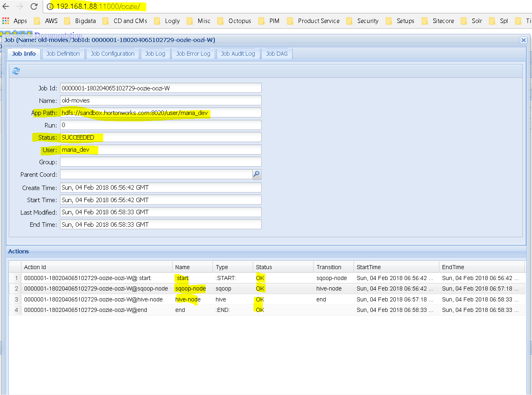The height and width of the screenshot is (395, 532).
Task: Click the App Path input field
Action: [161, 113]
